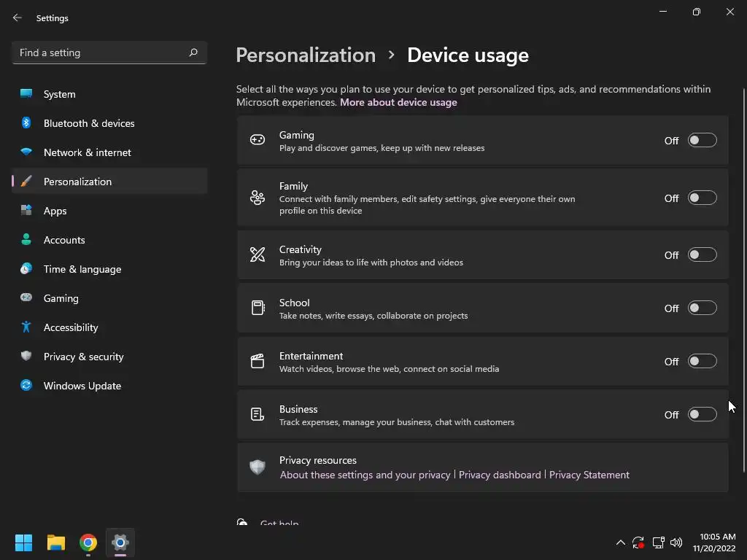Enable the School usage toggle
This screenshot has width=747, height=560.
(702, 308)
